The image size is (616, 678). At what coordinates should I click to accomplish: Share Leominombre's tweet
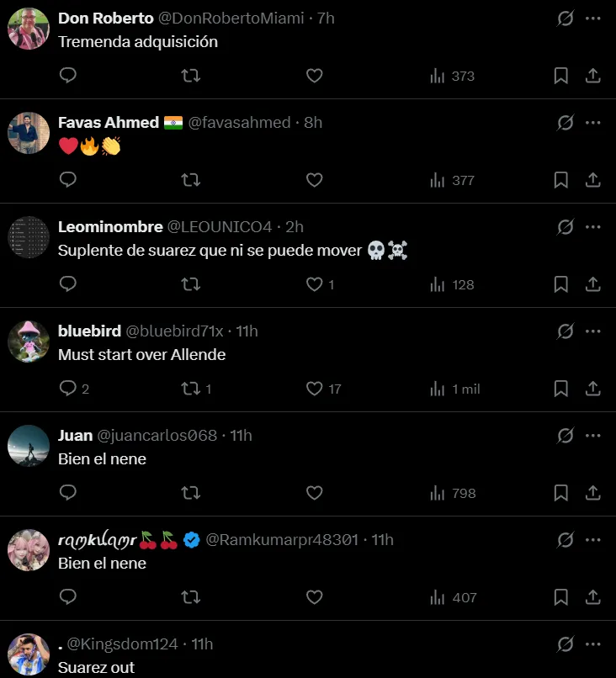(x=593, y=284)
